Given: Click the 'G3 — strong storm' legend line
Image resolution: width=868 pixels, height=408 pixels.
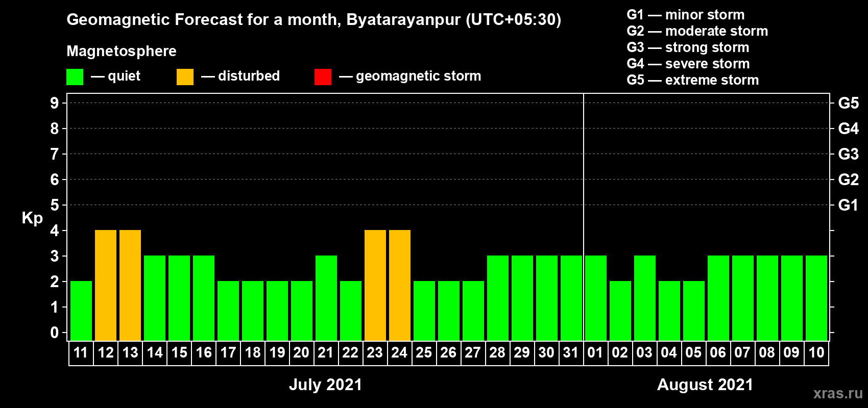Looking at the screenshot, I should [x=688, y=47].
